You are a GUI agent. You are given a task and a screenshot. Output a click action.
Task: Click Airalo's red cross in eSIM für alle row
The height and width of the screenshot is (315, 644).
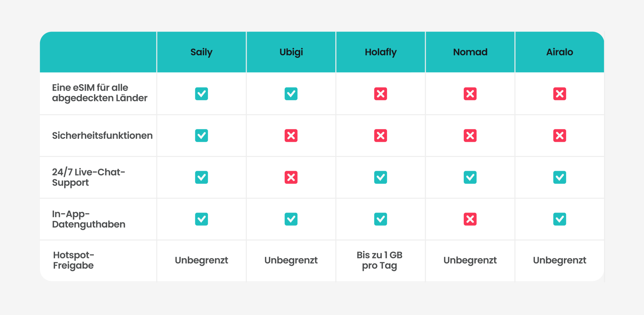click(x=560, y=94)
